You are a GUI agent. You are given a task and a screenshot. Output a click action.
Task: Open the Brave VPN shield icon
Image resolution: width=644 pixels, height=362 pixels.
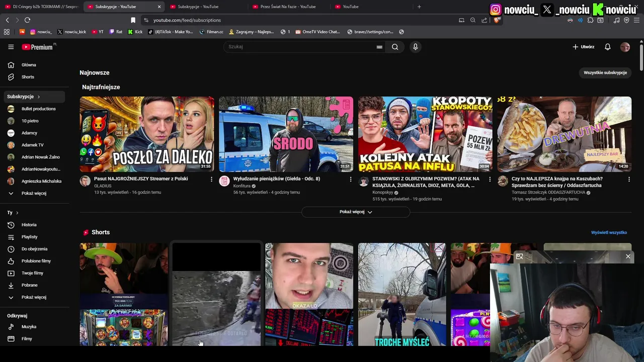(x=626, y=20)
